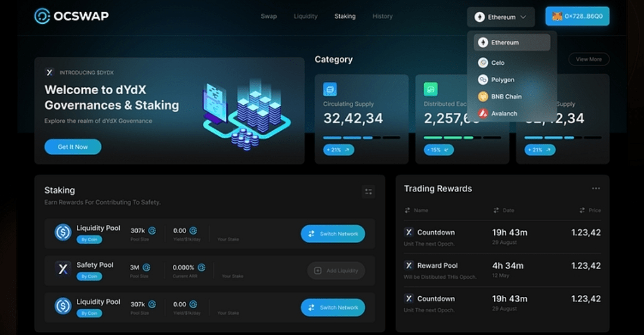Image resolution: width=644 pixels, height=335 pixels.
Task: Click the Celo coin icon
Action: (x=483, y=63)
